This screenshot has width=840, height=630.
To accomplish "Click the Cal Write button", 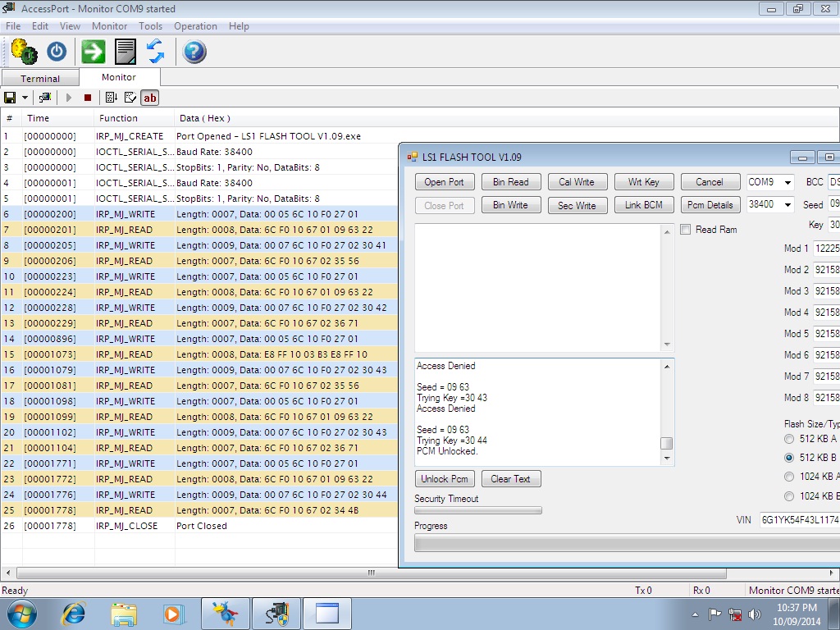I will pos(577,182).
